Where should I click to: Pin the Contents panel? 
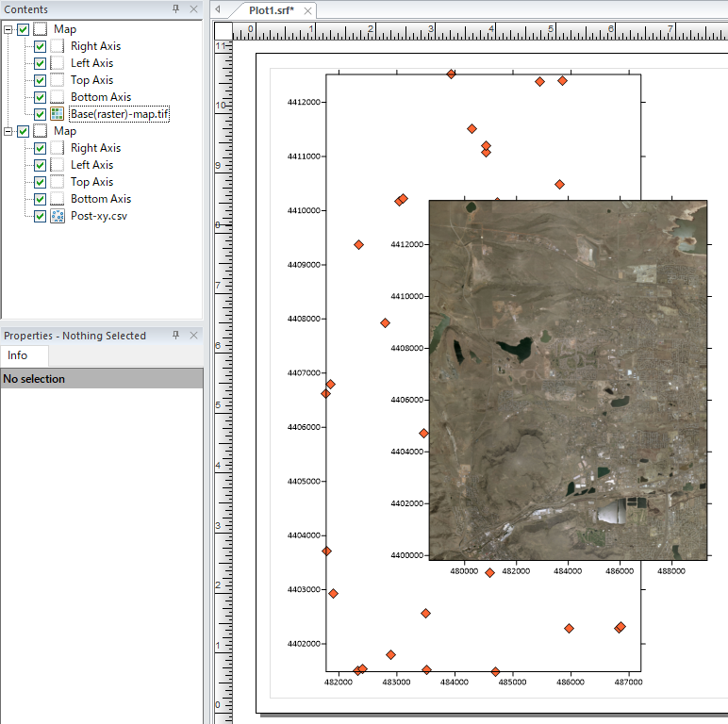pos(176,8)
